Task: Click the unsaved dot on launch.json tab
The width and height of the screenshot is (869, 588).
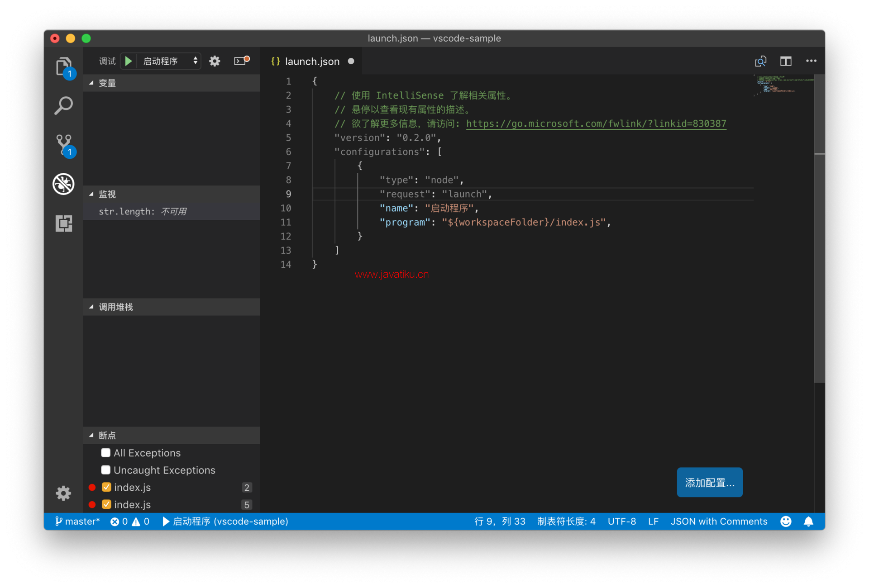Action: (351, 61)
